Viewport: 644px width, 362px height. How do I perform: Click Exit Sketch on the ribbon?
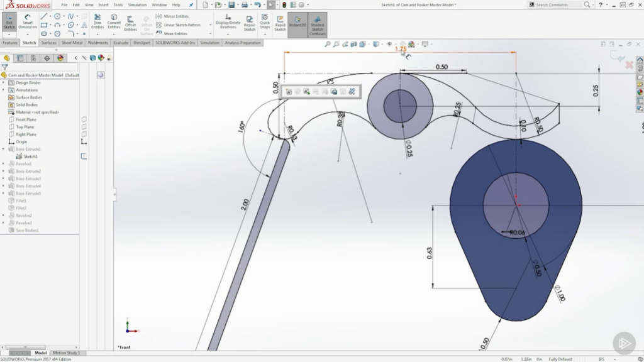(x=9, y=22)
